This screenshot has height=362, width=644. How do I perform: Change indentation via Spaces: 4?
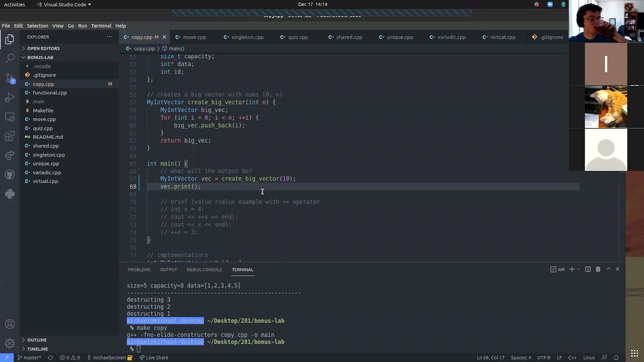pyautogui.click(x=521, y=357)
